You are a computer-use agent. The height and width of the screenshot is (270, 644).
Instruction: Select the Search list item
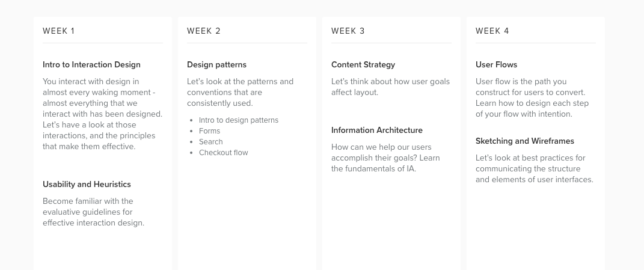210,142
